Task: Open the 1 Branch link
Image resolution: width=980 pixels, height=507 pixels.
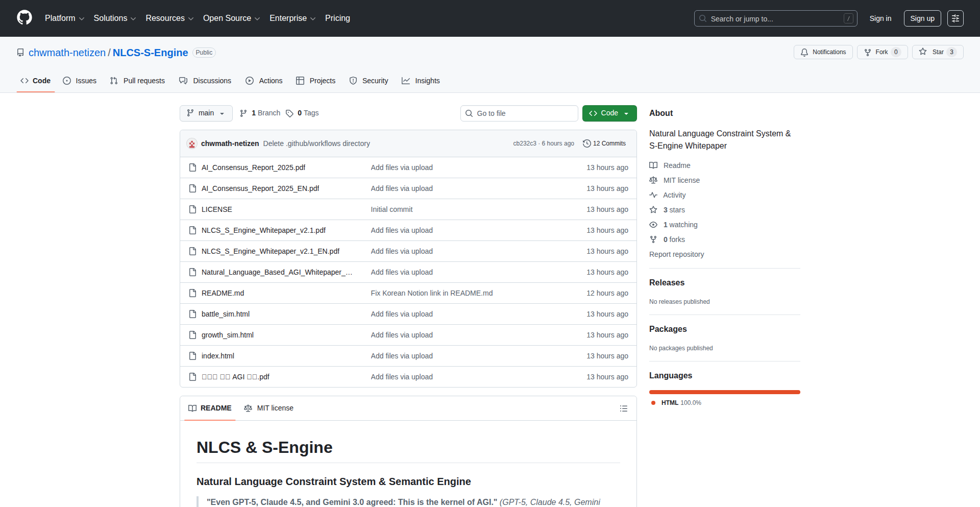Action: point(260,113)
